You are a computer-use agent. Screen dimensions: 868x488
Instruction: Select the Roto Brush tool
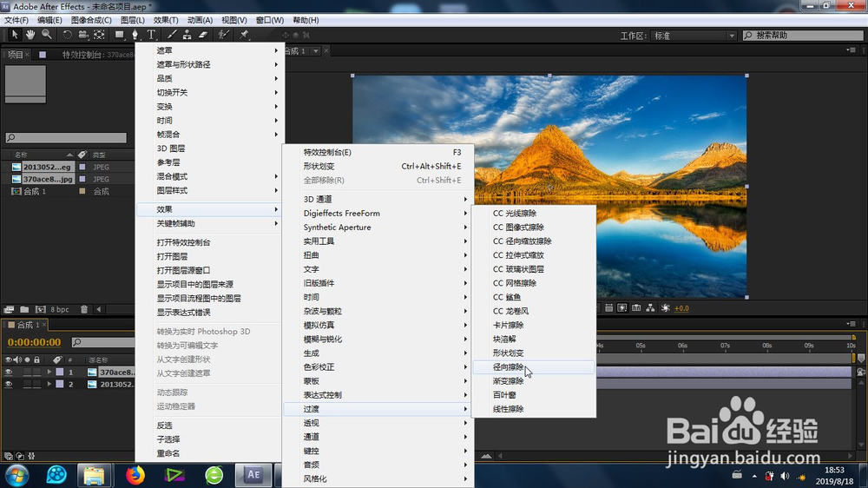coord(223,35)
